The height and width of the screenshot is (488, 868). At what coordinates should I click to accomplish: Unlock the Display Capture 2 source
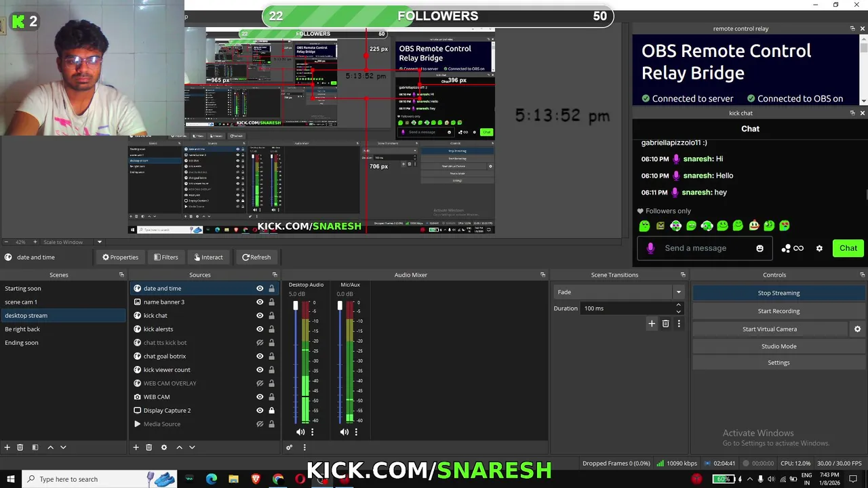coord(272,410)
